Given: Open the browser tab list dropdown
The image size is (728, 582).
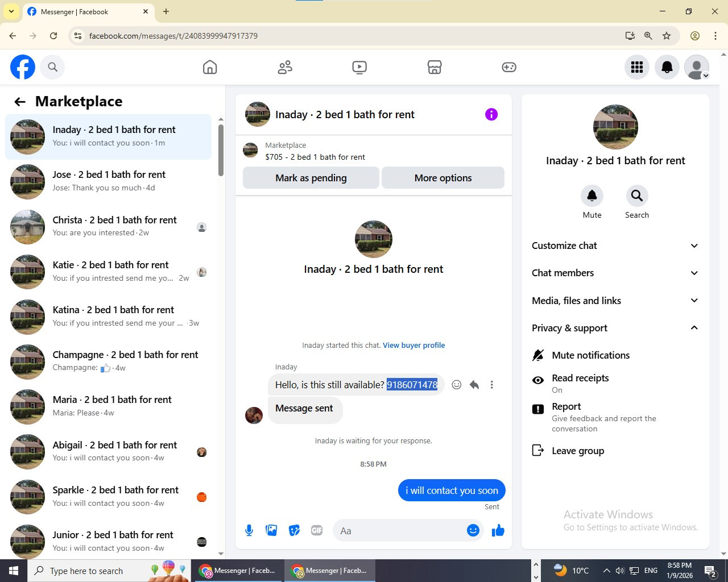Looking at the screenshot, I should [11, 11].
